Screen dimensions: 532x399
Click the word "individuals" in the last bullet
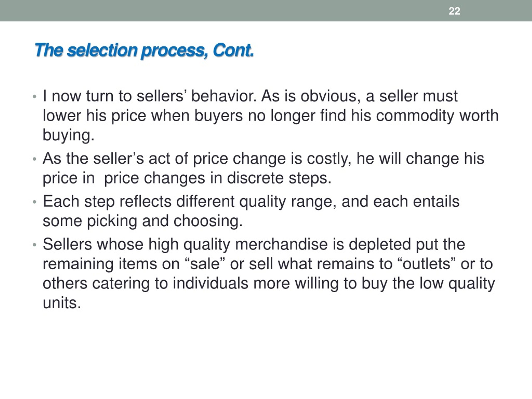click(x=211, y=283)
